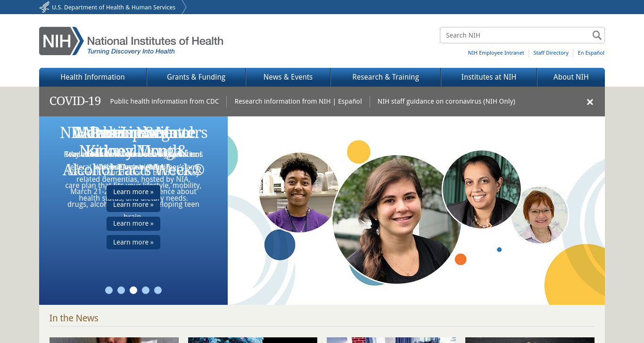Select the third (active) carousel slide dot
The height and width of the screenshot is (343, 644).
pyautogui.click(x=133, y=290)
